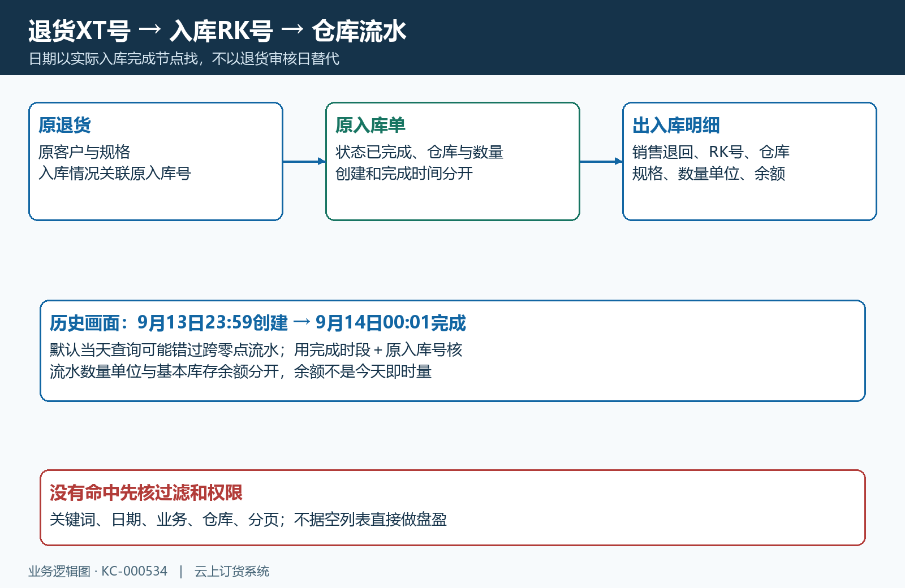This screenshot has height=588, width=905.
Task: Select the line starting "默认当天查询可能错过跨零点流水"
Action: [x=256, y=350]
